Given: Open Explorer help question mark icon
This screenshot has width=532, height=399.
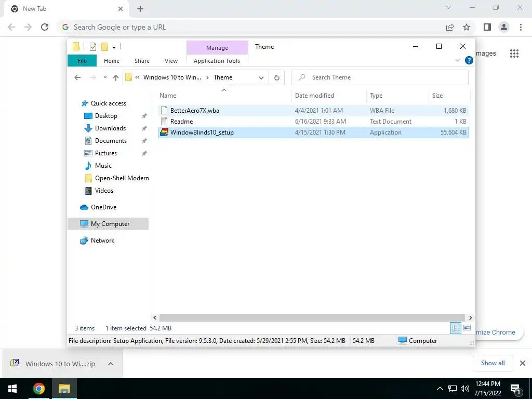Looking at the screenshot, I should pos(469,60).
